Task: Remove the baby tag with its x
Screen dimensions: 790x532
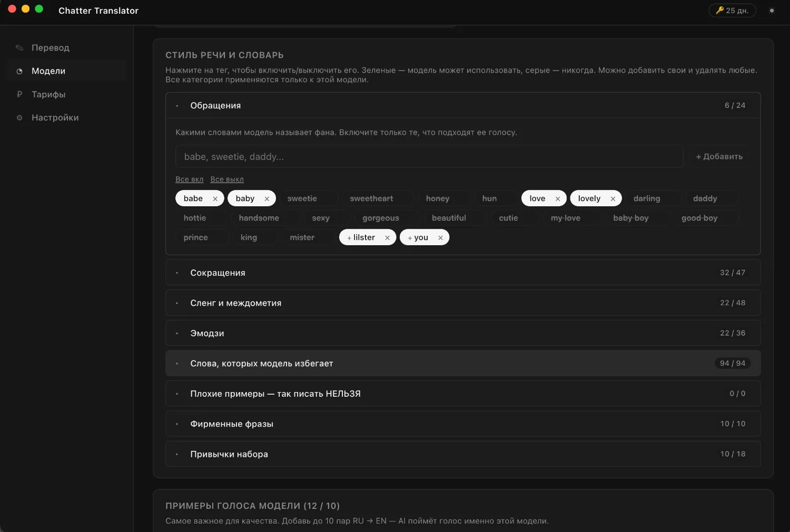Action: (x=266, y=199)
